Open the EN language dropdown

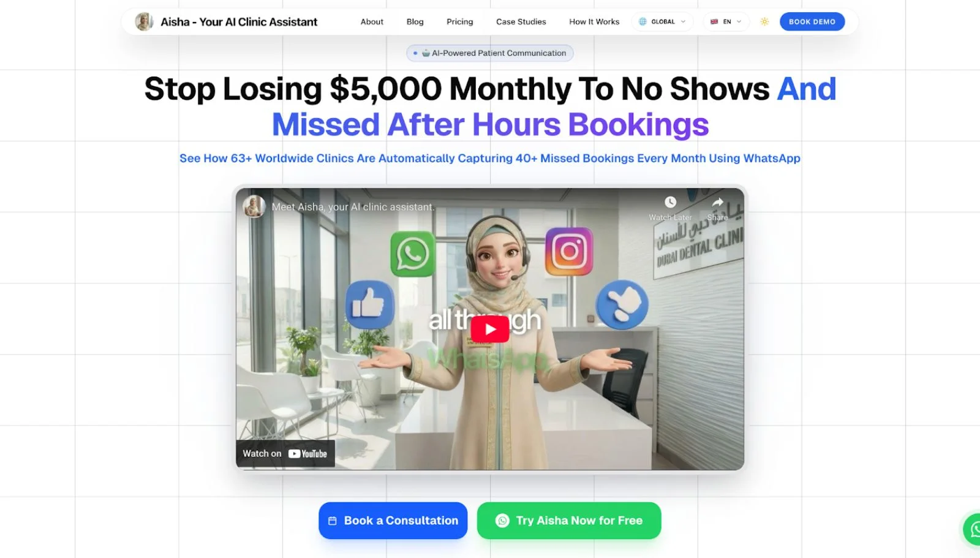coord(726,21)
